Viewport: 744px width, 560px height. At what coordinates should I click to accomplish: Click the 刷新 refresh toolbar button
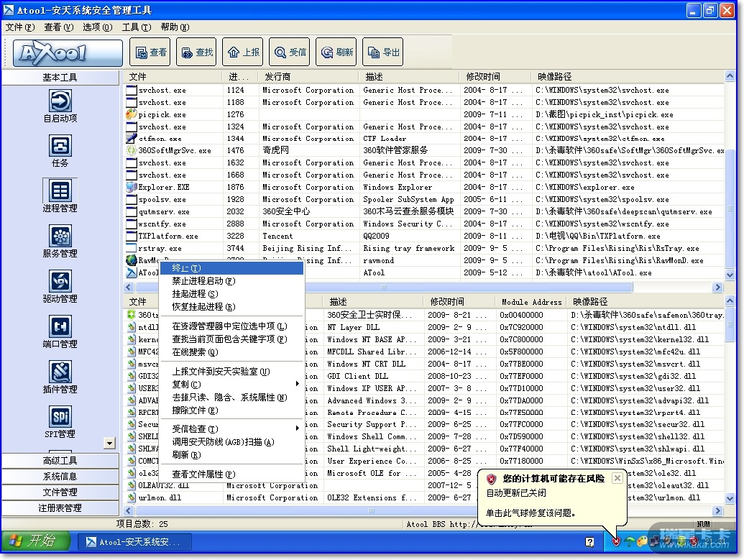(x=336, y=52)
